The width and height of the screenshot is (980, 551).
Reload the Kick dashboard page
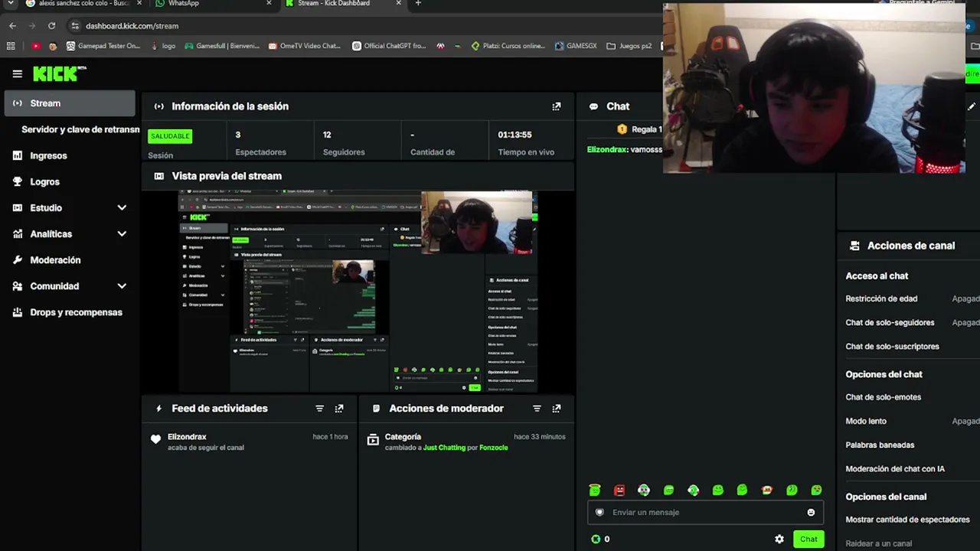[51, 25]
